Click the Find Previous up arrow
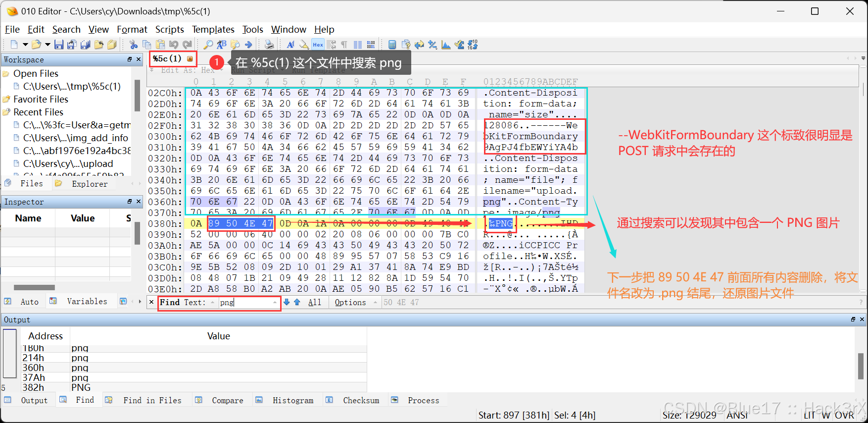The width and height of the screenshot is (868, 423). tap(297, 302)
